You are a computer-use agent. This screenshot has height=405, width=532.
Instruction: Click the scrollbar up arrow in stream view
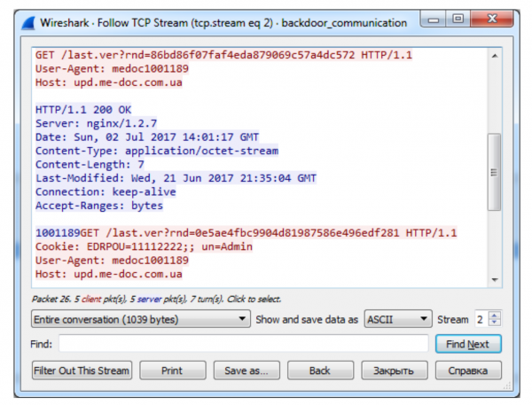tap(494, 55)
